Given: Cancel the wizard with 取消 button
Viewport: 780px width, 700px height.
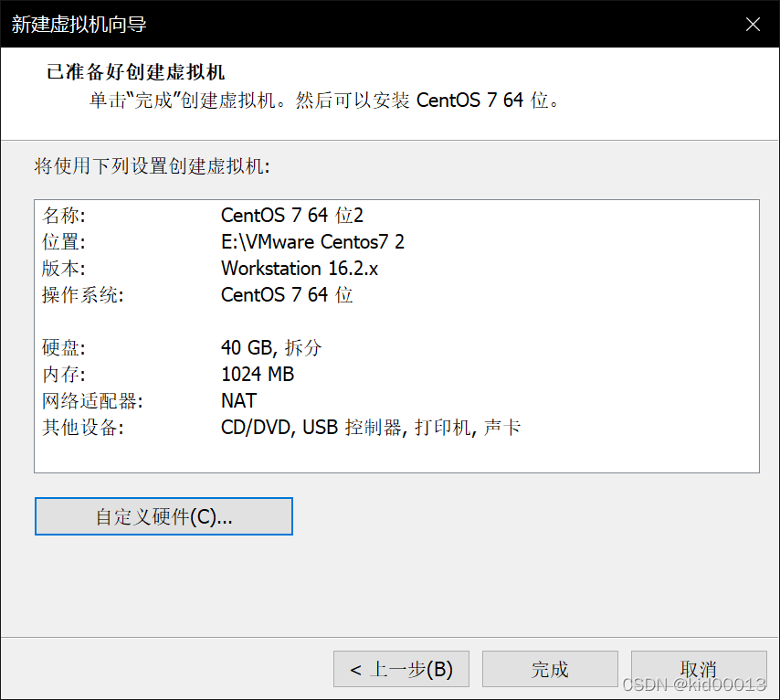Looking at the screenshot, I should tap(699, 669).
